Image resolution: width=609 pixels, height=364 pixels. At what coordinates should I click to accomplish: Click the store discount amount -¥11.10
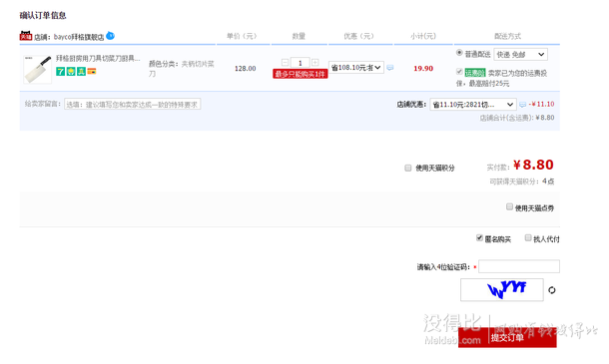[x=541, y=104]
